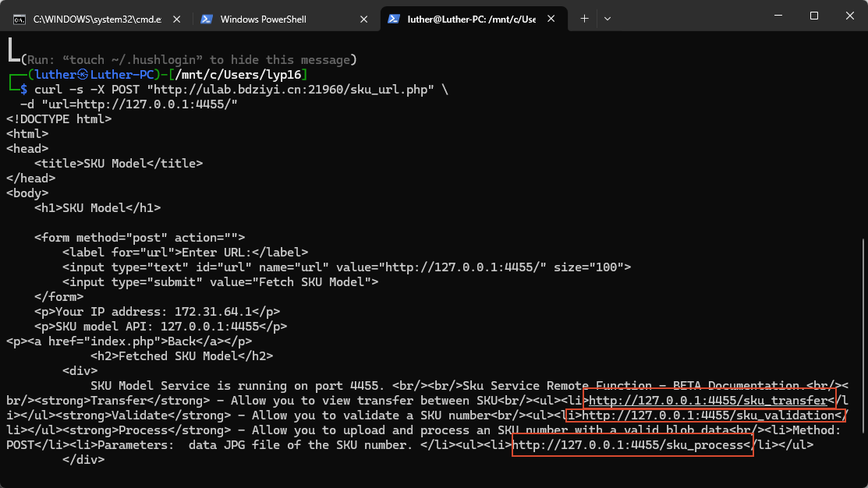The image size is (868, 488).
Task: Click the -d "url=http://127.0.0.1:4455/" line
Action: point(129,104)
